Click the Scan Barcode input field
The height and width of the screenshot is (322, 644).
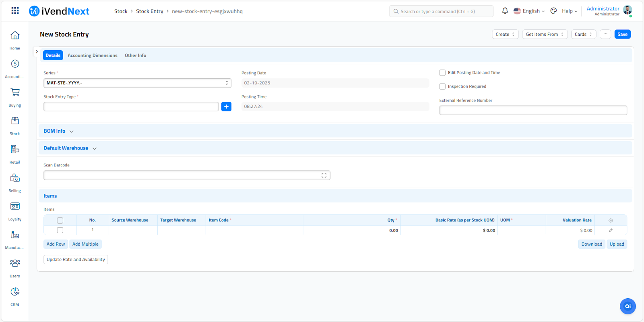181,175
